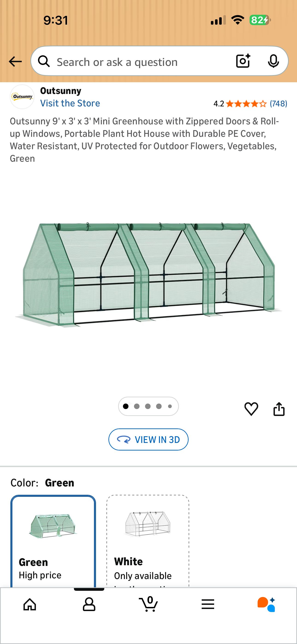Tap the microphone voice search icon

pos(273,61)
